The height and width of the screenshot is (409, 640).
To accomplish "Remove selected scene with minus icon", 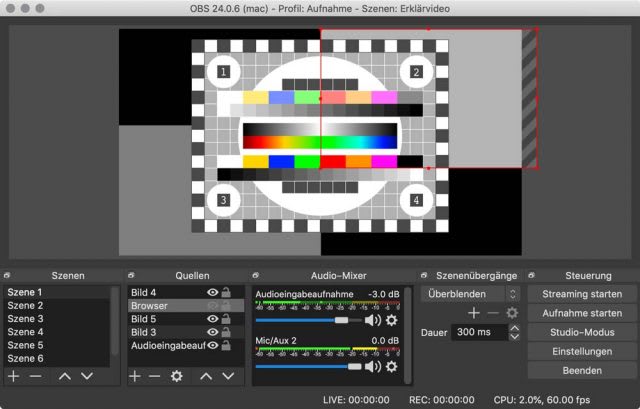I will click(36, 376).
